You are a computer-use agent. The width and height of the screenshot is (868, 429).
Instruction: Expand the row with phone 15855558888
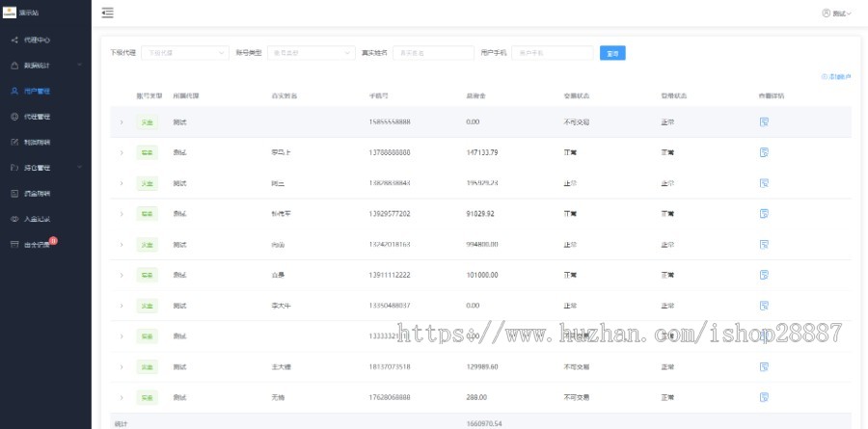(x=122, y=121)
